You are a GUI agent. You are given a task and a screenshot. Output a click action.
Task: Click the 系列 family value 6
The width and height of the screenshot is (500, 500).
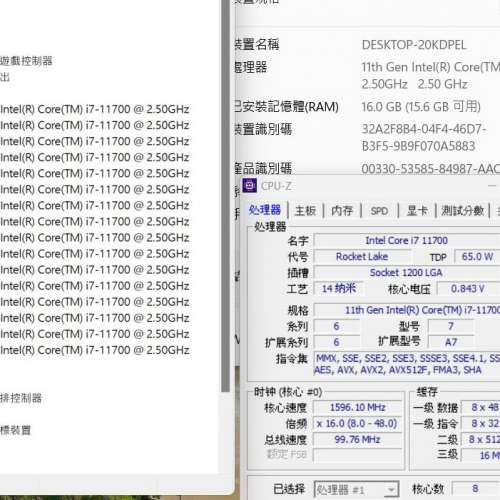(337, 326)
